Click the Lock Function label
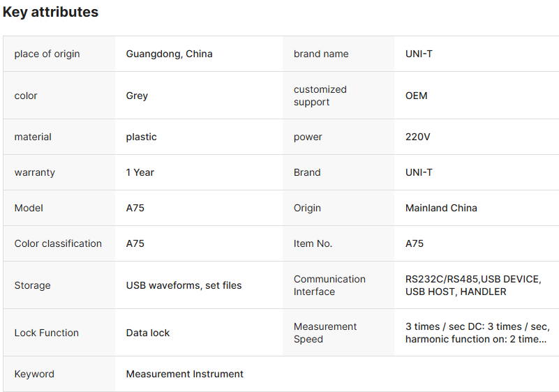Screen dimensions: 559x392 coord(46,333)
